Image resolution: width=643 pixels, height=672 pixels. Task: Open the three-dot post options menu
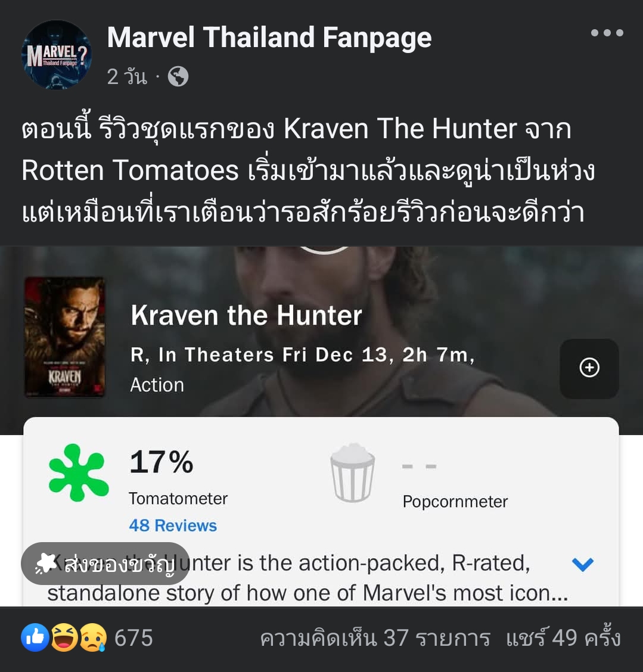click(607, 33)
